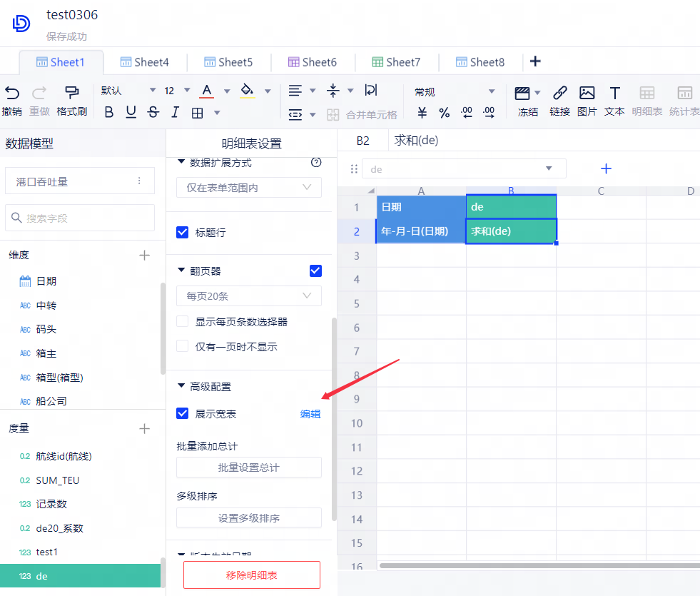
Task: Click the freeze panes (冻结) icon
Action: pyautogui.click(x=522, y=93)
